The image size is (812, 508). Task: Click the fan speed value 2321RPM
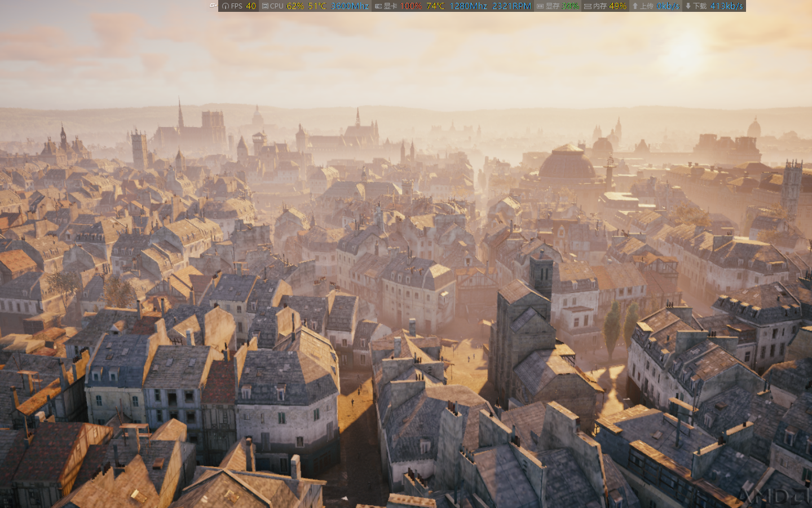coord(511,6)
